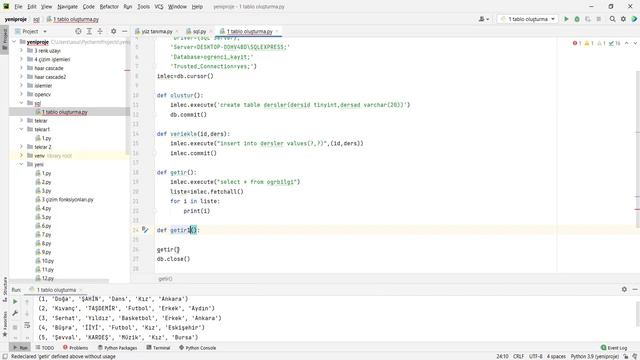Open Run panel settings gear

pos(624,289)
